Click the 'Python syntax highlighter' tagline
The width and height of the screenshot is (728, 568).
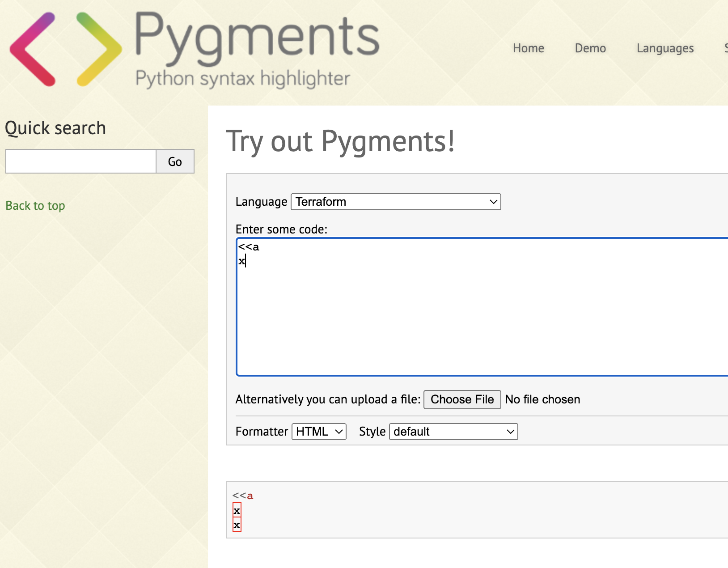[242, 79]
